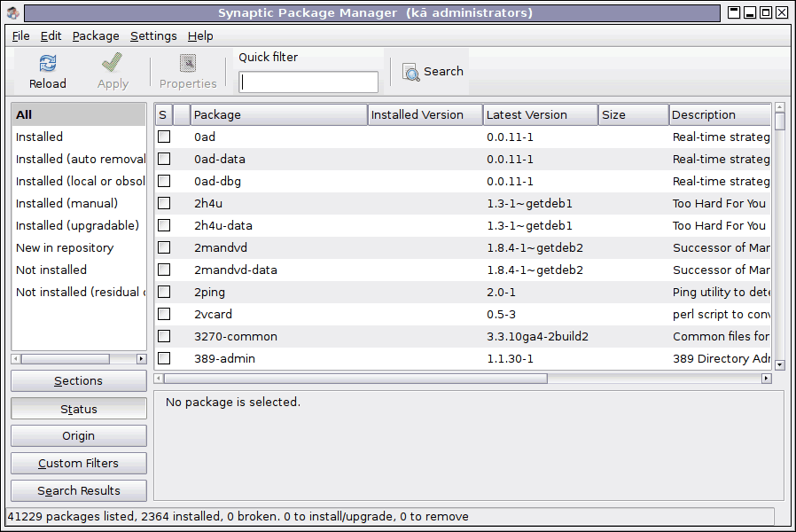Viewport: 796px width, 532px height.
Task: Toggle the status checkbox for 0ad-dbg
Action: tap(164, 181)
